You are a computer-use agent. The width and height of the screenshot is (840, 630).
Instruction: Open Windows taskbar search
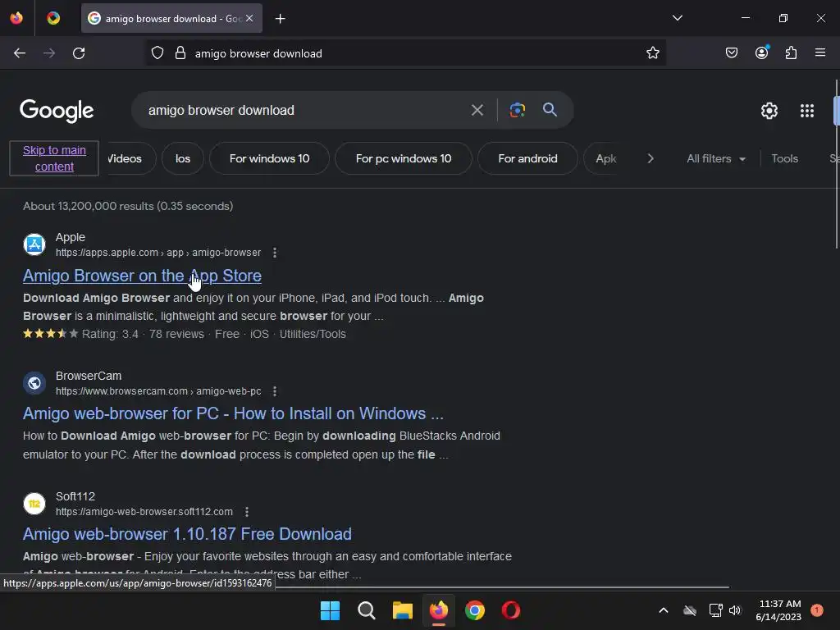(x=367, y=610)
